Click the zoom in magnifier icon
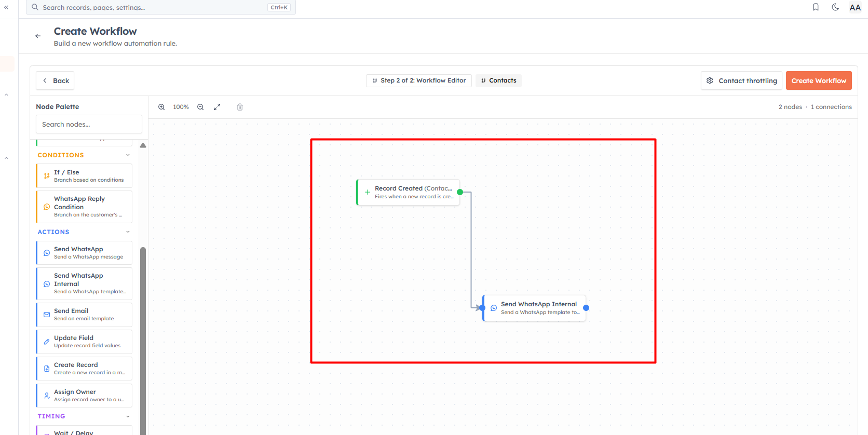The width and height of the screenshot is (868, 435). [161, 107]
